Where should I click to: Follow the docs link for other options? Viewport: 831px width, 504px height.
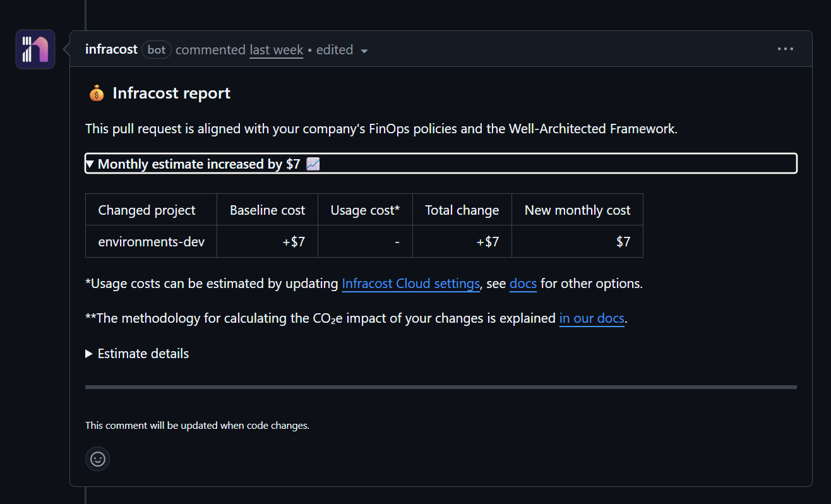point(523,284)
